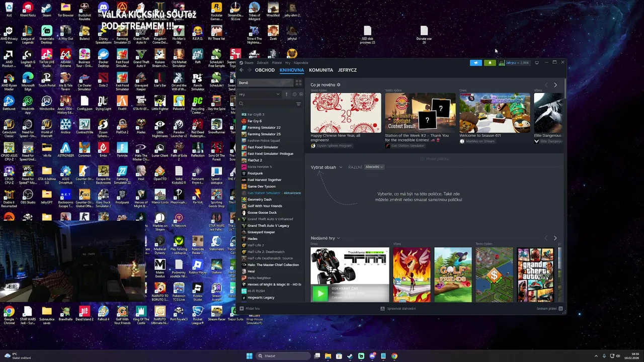Viewport: 644px width, 362px height.
Task: Click taskbar Hledat search box
Action: pyautogui.click(x=283, y=356)
